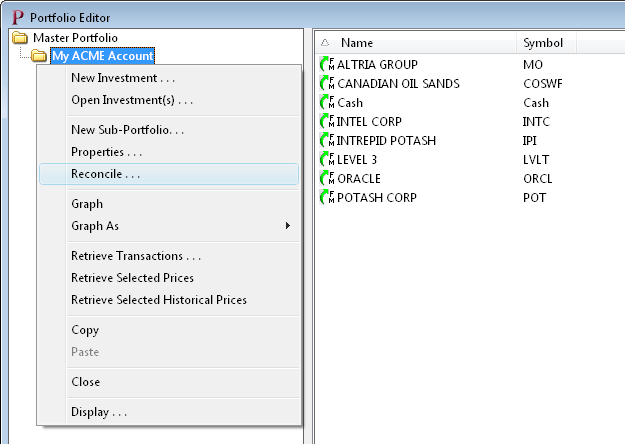Image resolution: width=625 pixels, height=444 pixels.
Task: Click the INTREPID POTASH investment icon
Action: (327, 140)
